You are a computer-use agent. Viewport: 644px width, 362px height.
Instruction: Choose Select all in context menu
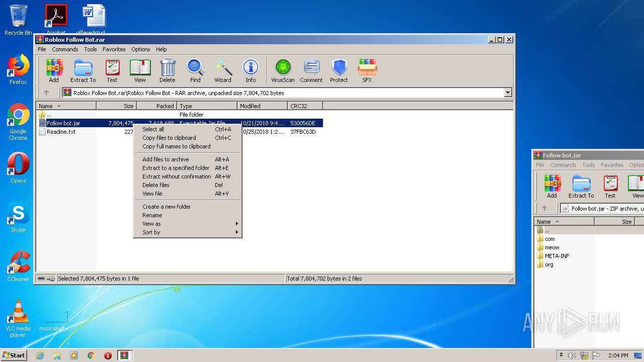(187, 129)
